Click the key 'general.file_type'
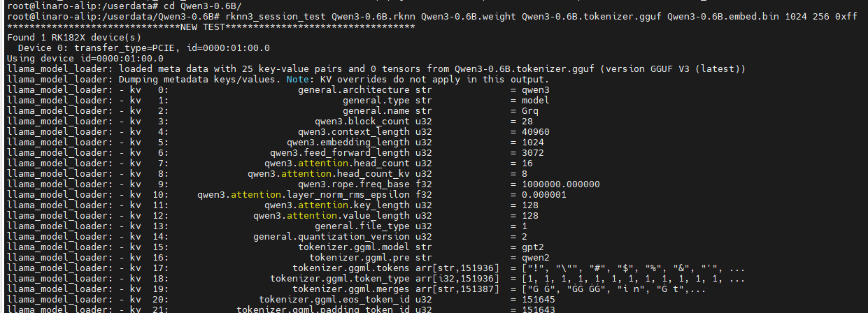This screenshot has width=868, height=313. coord(362,226)
